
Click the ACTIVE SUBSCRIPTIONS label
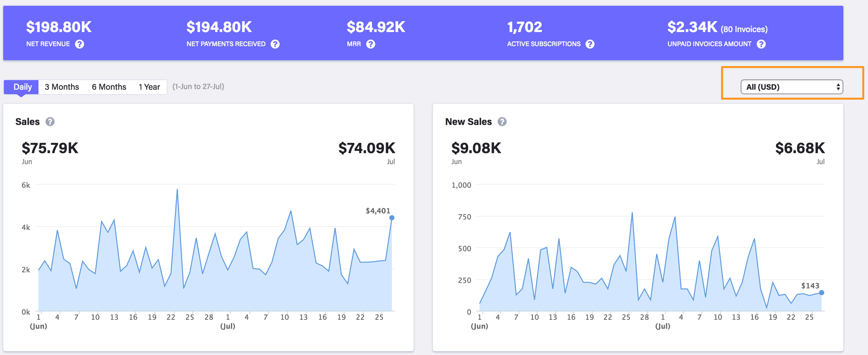544,44
